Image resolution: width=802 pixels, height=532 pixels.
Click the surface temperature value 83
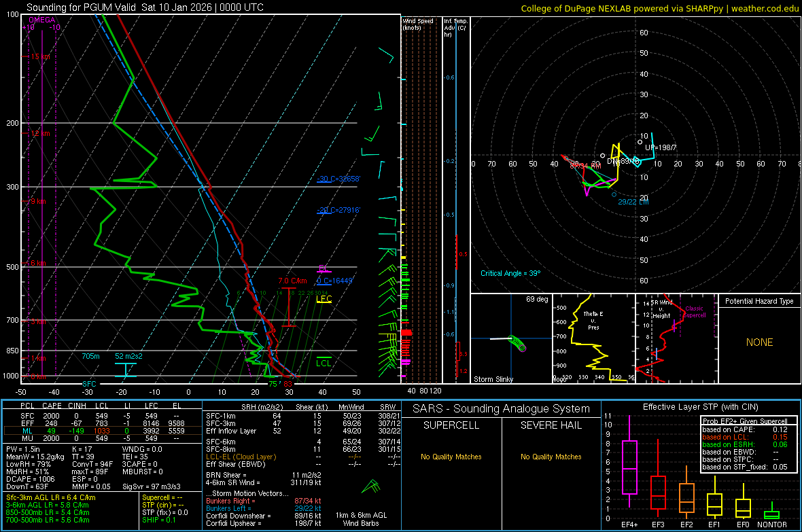[288, 384]
